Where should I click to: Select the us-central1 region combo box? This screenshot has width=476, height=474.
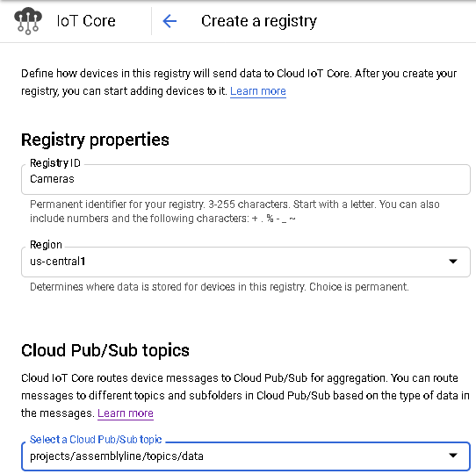pos(246,262)
